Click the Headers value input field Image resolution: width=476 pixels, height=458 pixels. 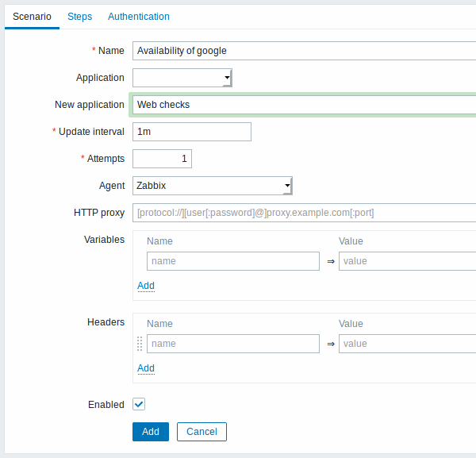[x=408, y=344]
